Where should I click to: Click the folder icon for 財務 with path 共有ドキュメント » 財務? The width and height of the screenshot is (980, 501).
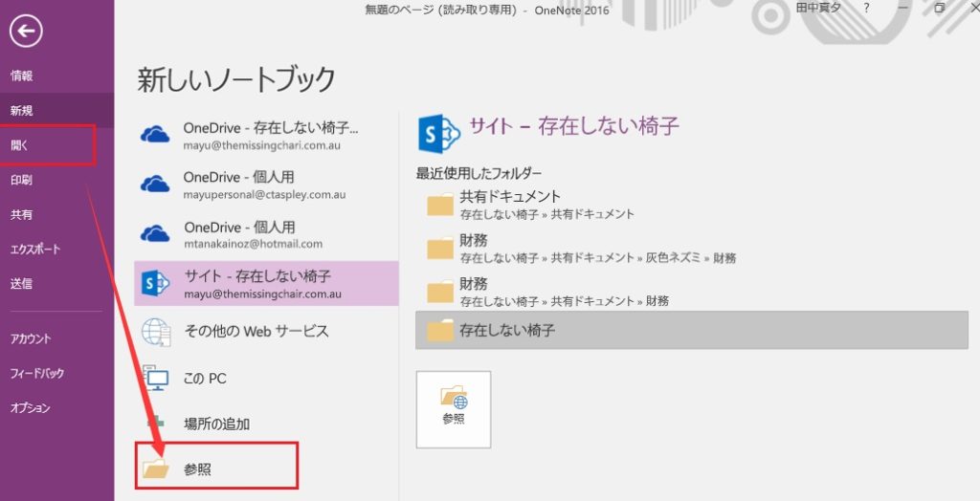coord(440,292)
